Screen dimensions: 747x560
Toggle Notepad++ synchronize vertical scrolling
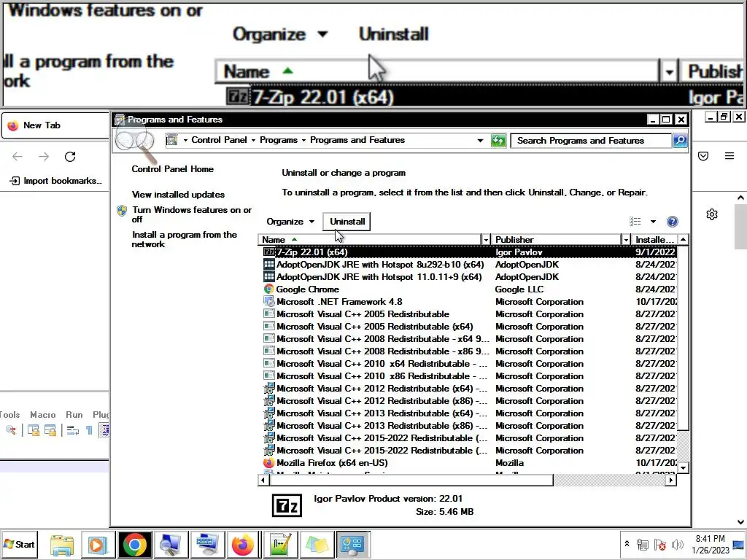click(x=34, y=430)
